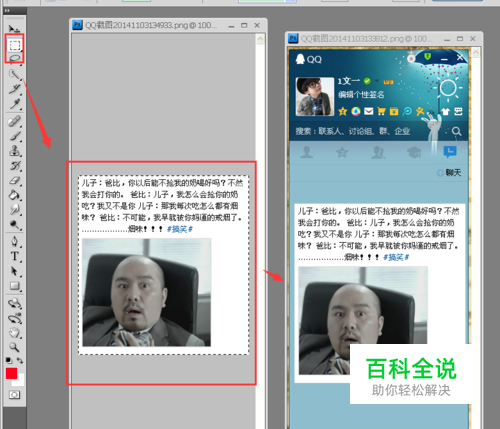Click scroll-up arrow in 133812.png window
500x429 pixels.
pyautogui.click(x=476, y=53)
